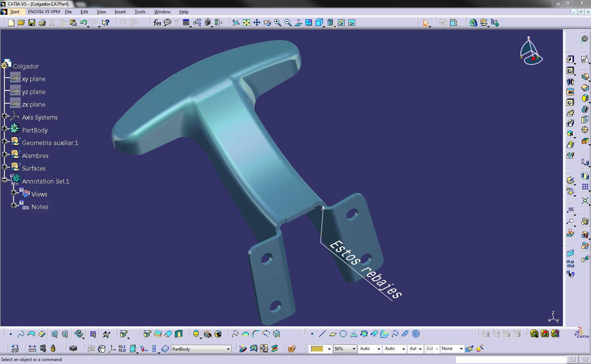Open the Design Table icon
Image resolution: width=591 pixels, height=364 pixels.
coord(186,23)
